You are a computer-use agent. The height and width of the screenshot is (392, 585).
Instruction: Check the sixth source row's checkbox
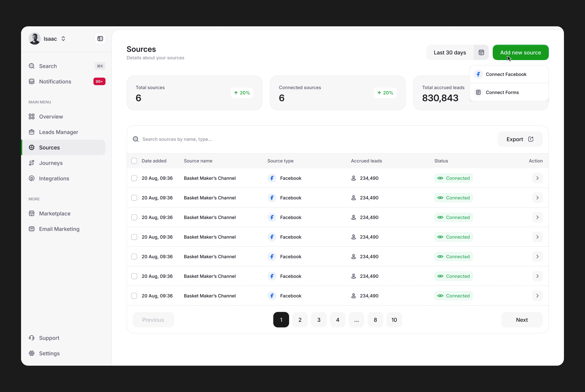pos(134,276)
